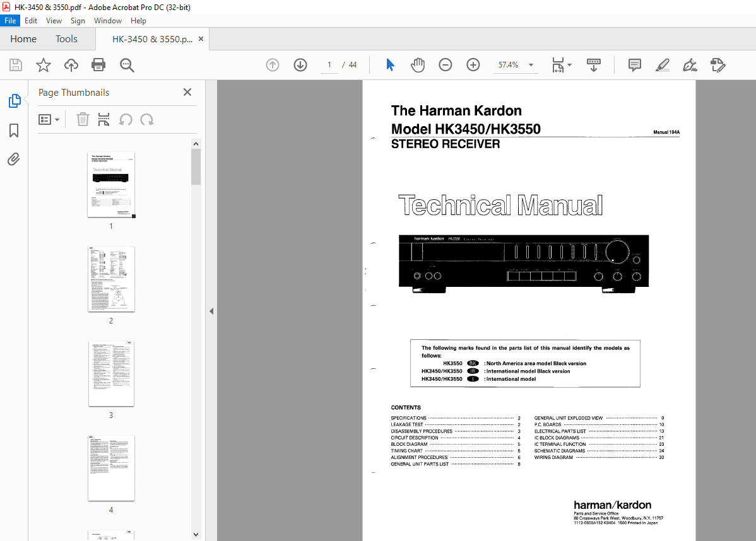This screenshot has width=756, height=541.
Task: Switch to the Tools tab
Action: tap(66, 39)
